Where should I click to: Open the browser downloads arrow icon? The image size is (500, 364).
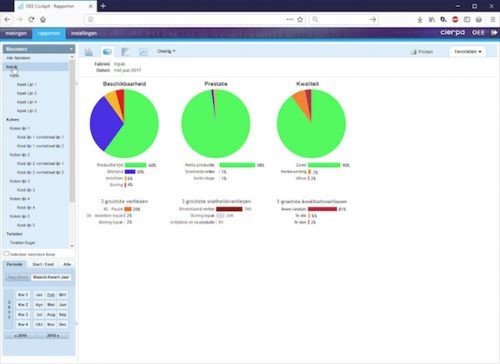pyautogui.click(x=420, y=20)
